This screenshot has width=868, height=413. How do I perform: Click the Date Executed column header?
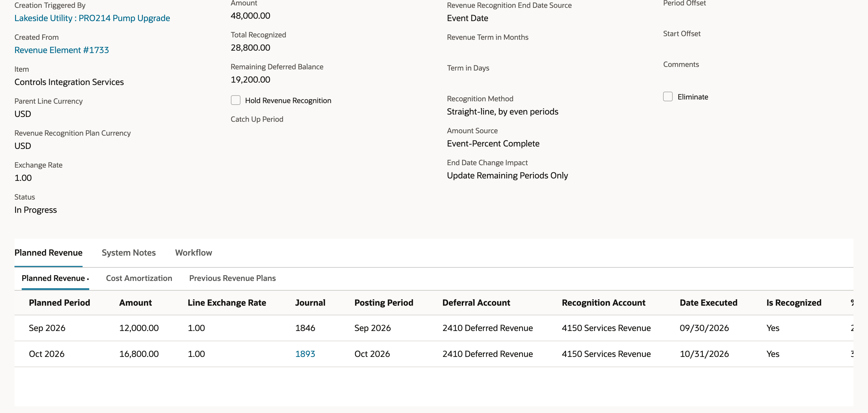coord(709,303)
